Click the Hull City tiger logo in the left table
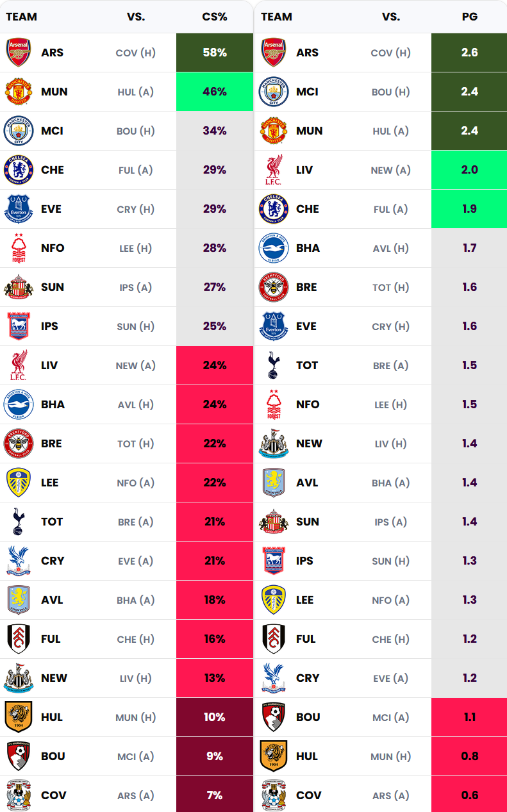This screenshot has height=812, width=507. [x=19, y=717]
